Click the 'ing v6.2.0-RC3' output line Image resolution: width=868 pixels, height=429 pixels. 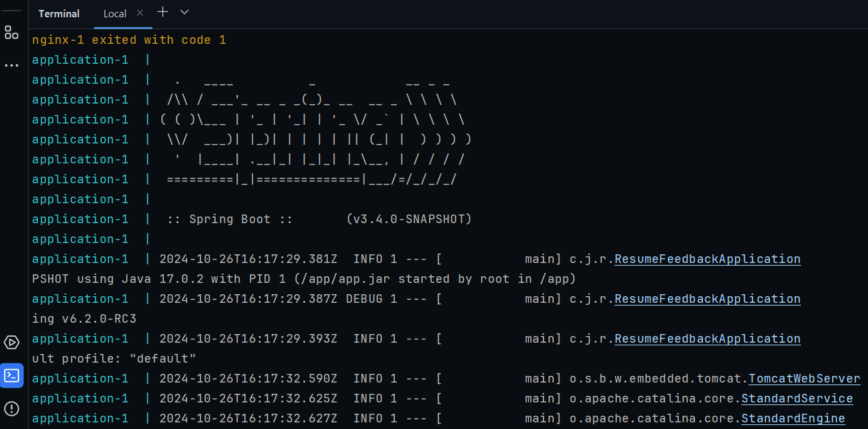tap(84, 319)
